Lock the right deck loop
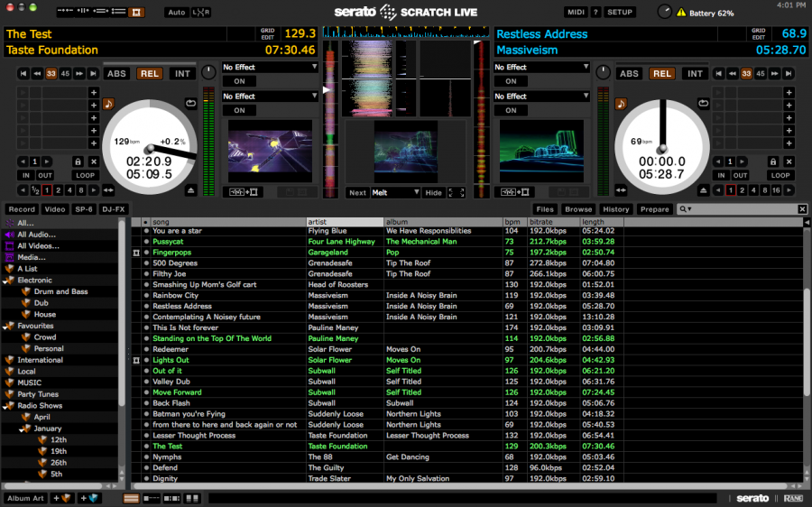The width and height of the screenshot is (812, 507). point(772,161)
